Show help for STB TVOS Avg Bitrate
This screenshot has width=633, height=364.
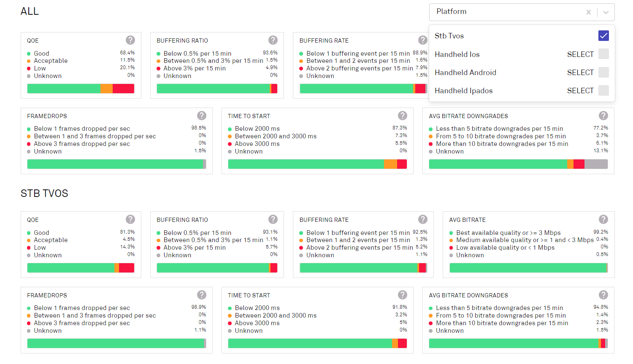(603, 219)
